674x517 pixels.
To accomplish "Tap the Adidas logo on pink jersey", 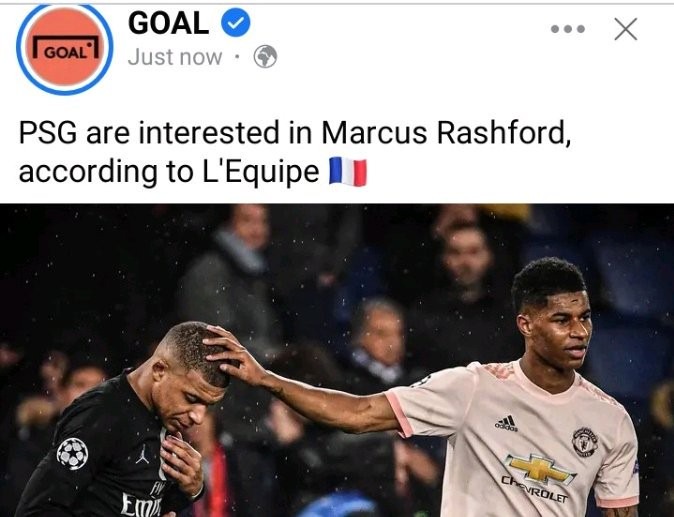I will (x=507, y=422).
